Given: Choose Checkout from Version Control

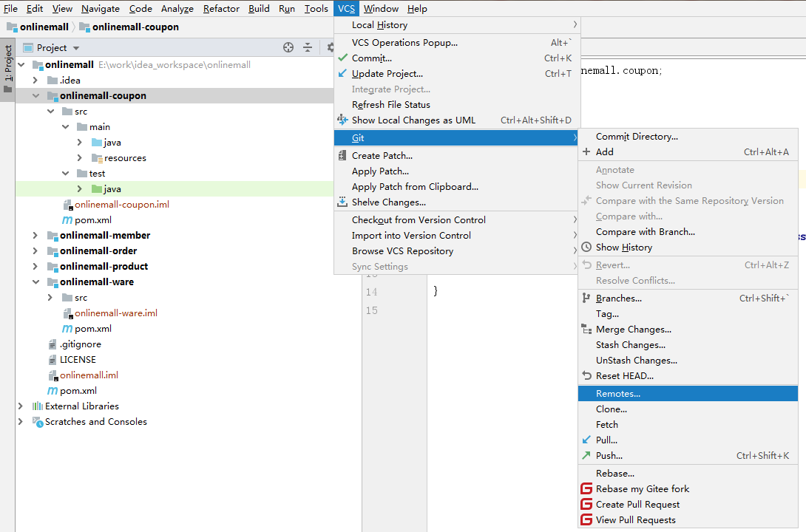Looking at the screenshot, I should (x=456, y=219).
